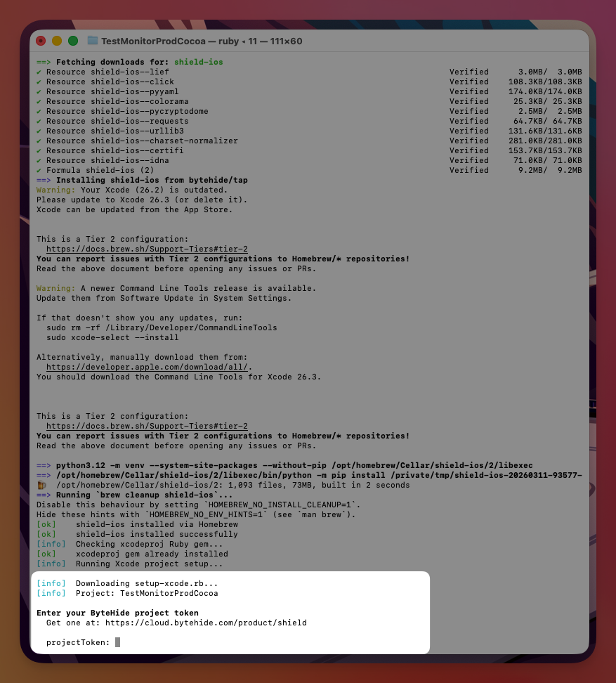The image size is (616, 683).
Task: Select the checkmark next to shield-ios--urllib3
Action: click(39, 131)
